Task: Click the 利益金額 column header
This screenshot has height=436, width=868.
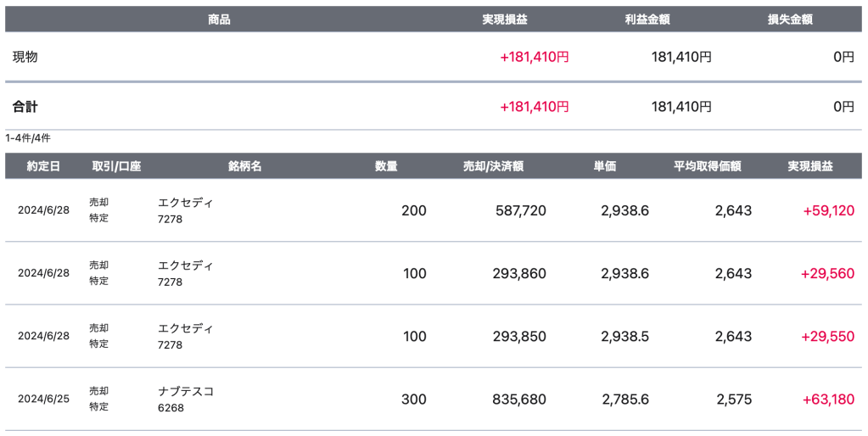Action: coord(647,20)
